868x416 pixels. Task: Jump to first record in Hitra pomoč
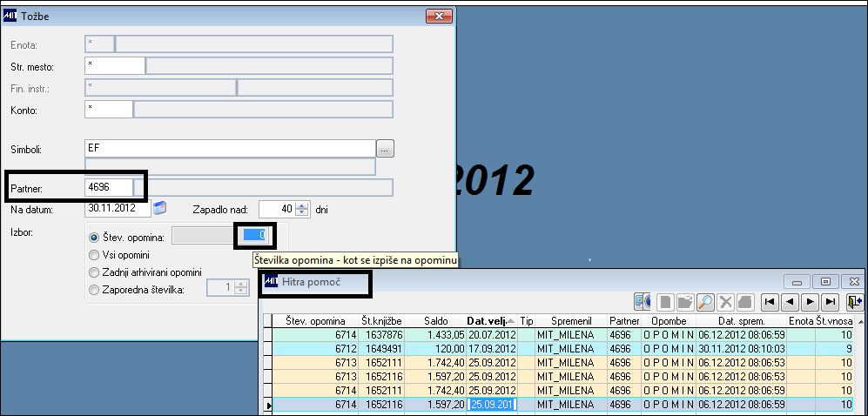pyautogui.click(x=770, y=301)
